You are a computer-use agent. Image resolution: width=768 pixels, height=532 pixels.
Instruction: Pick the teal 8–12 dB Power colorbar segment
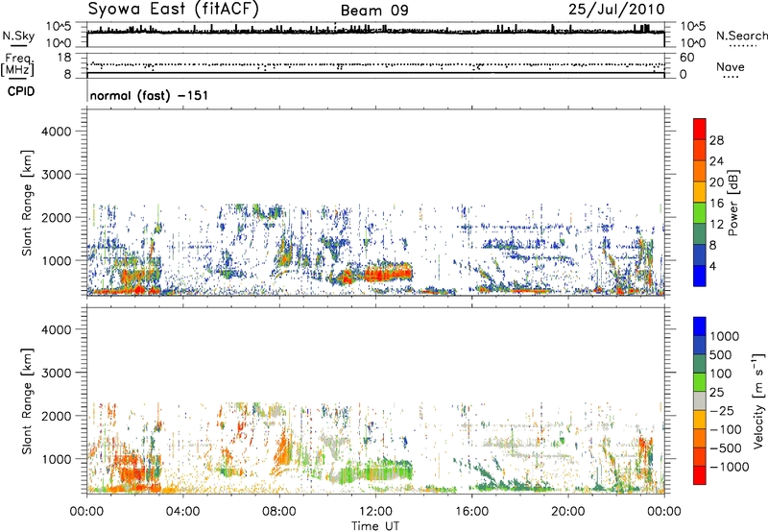(x=700, y=234)
